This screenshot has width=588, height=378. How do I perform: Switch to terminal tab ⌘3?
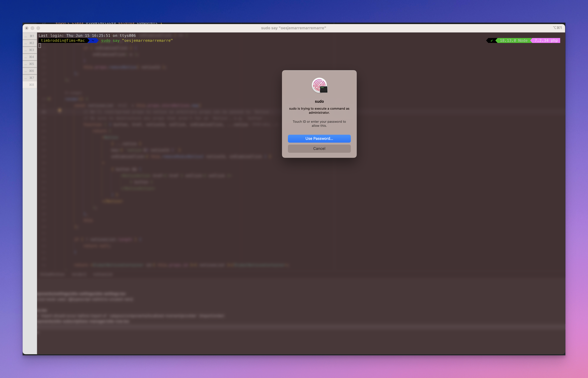tap(30, 50)
